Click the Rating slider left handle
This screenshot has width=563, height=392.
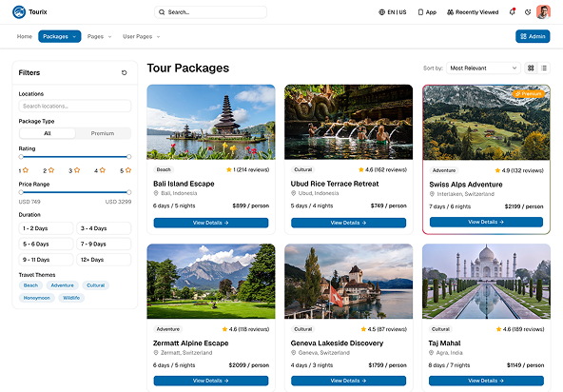click(21, 157)
